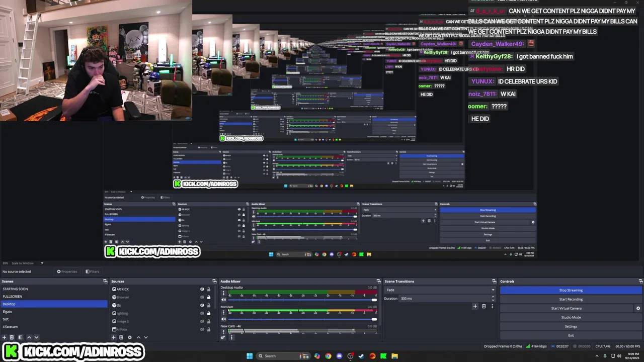This screenshot has width=644, height=362.
Task: Show the Image 3 source with eye icon
Action: [202, 321]
